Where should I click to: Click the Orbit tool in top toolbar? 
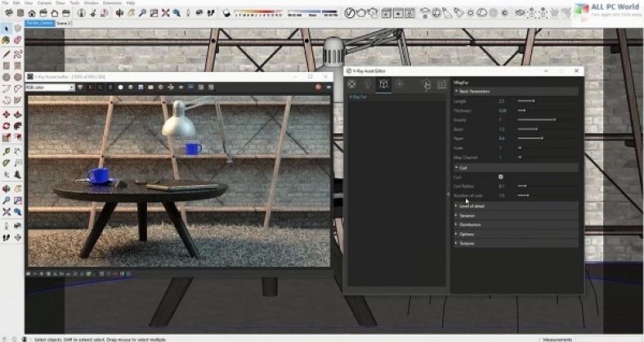coord(119,13)
